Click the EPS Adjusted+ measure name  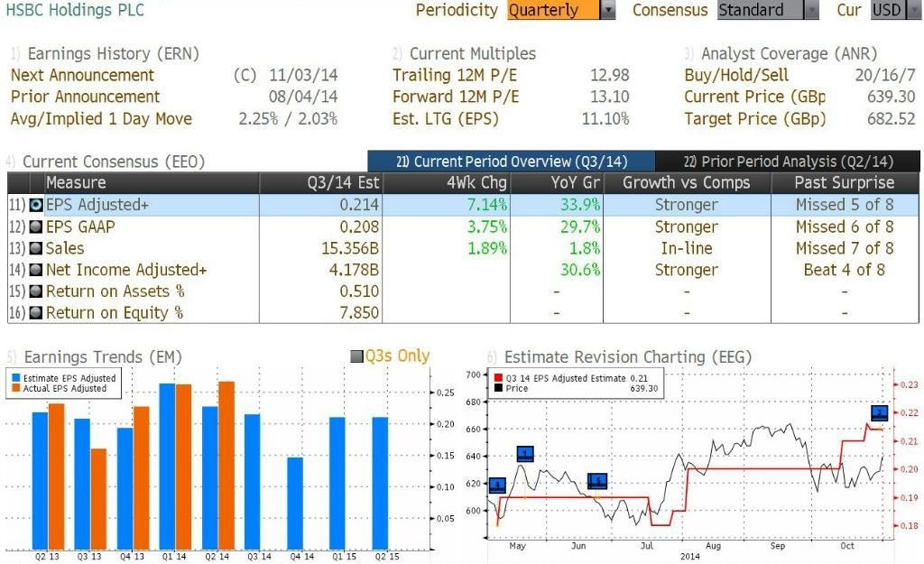pyautogui.click(x=97, y=205)
